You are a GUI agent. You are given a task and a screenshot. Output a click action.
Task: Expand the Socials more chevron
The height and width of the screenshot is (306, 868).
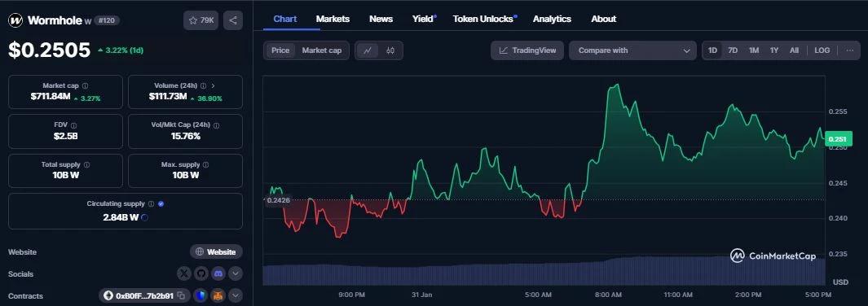(x=236, y=273)
